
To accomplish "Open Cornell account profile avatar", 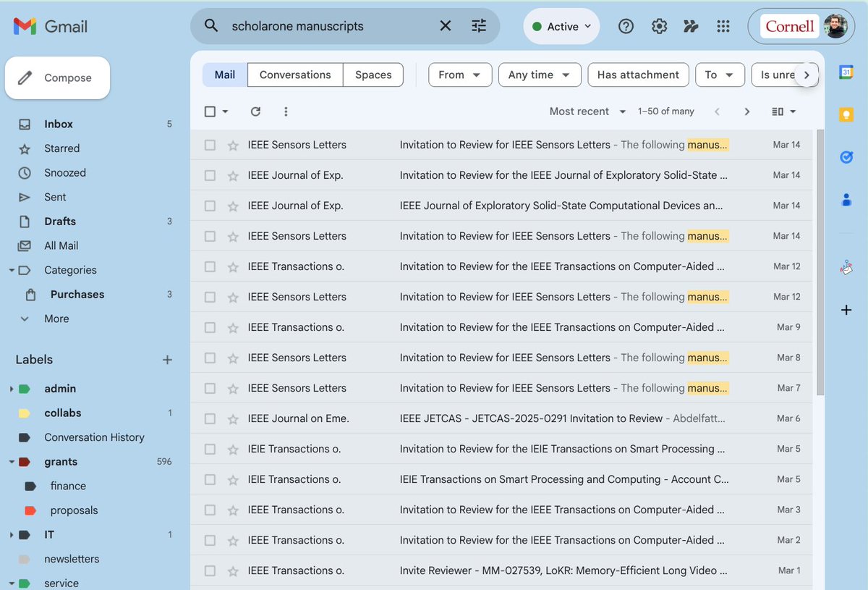I will click(x=835, y=26).
